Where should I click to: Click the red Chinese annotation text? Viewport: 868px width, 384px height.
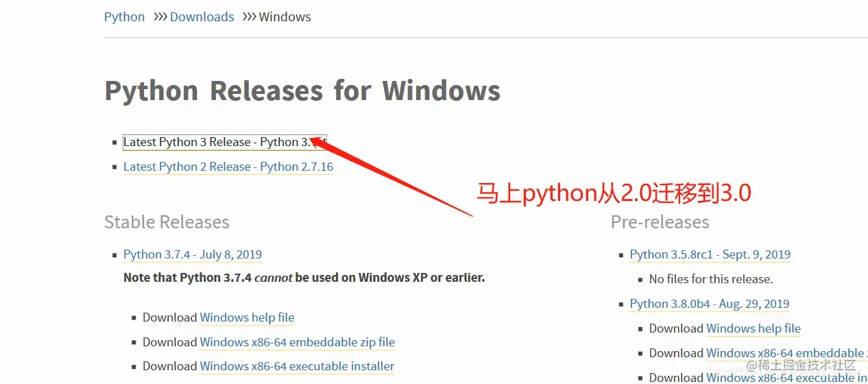coord(614,193)
